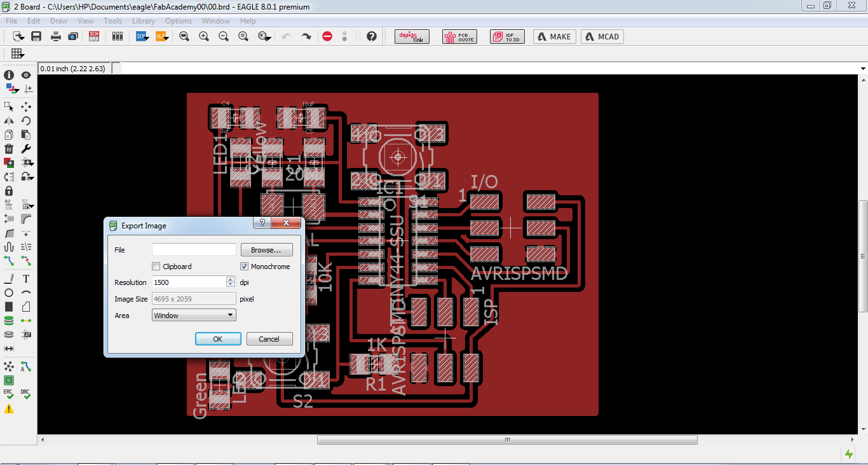Open the toolbar Help question icon

coord(372,36)
